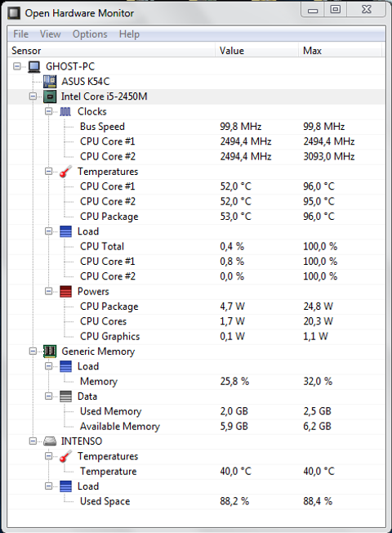Click the Open Hardware Monitor title bar icon

(x=14, y=13)
